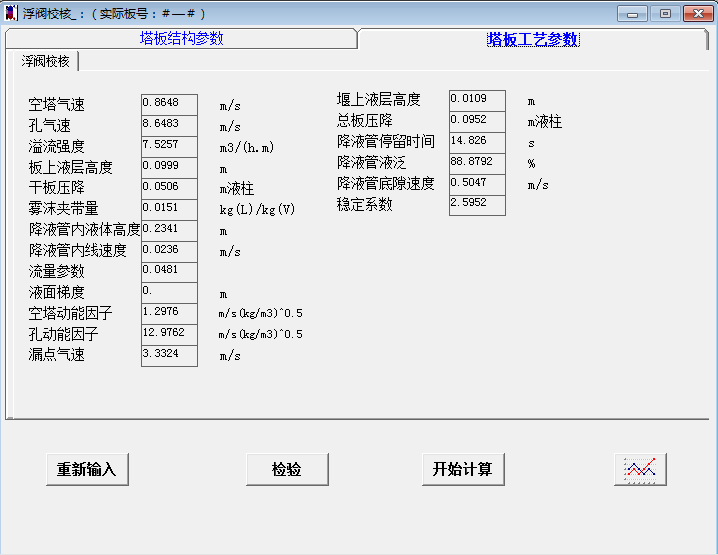Click the 孔动能因子 label
718x555 pixels.
[64, 334]
